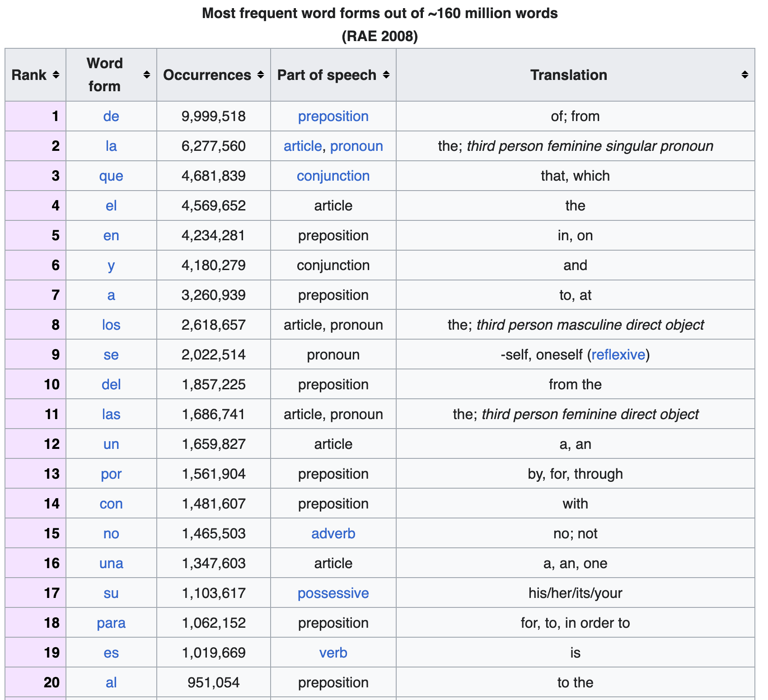Screen dimensions: 768x700
Task: Select the occurrences cell 9,999,518
Action: point(213,117)
